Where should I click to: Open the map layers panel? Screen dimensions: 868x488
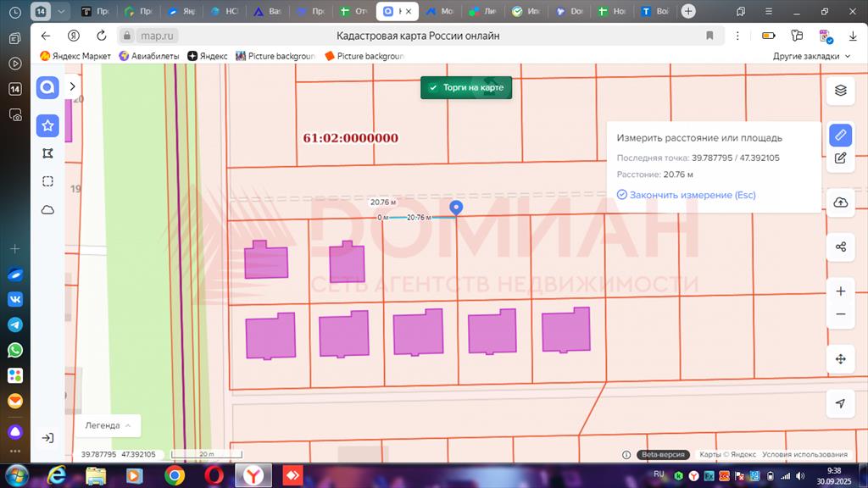840,91
